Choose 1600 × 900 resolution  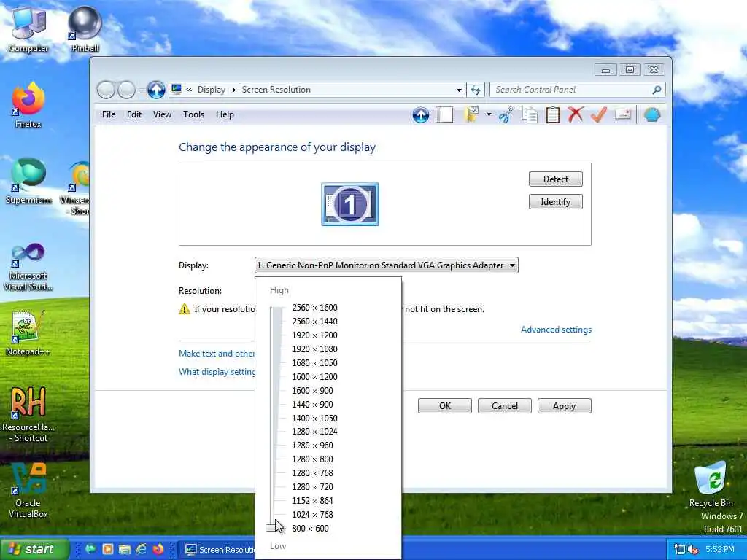pos(312,391)
